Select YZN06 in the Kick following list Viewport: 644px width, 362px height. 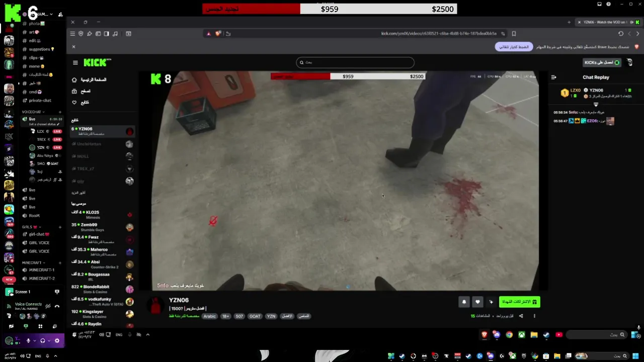tap(102, 131)
